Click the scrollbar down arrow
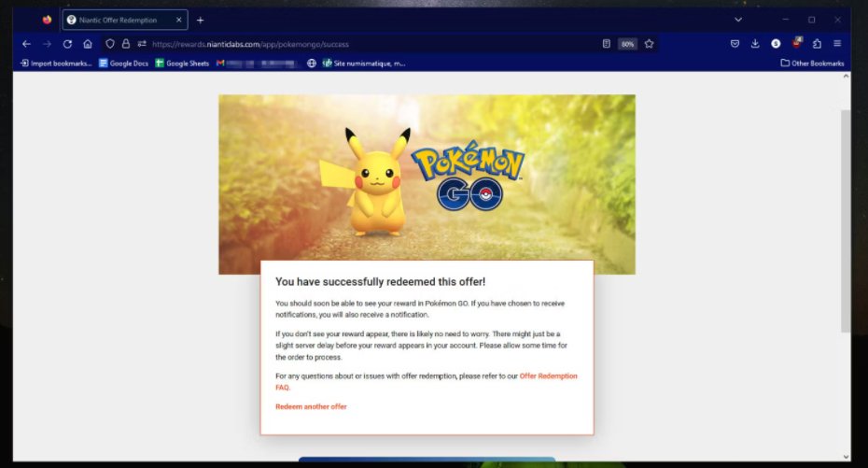Screen dimensions: 868x468 click(846, 457)
